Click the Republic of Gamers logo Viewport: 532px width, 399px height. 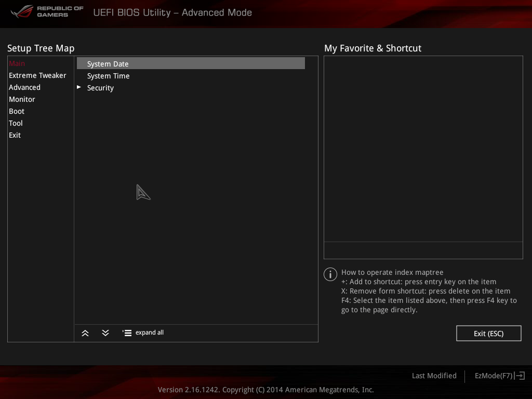click(47, 11)
